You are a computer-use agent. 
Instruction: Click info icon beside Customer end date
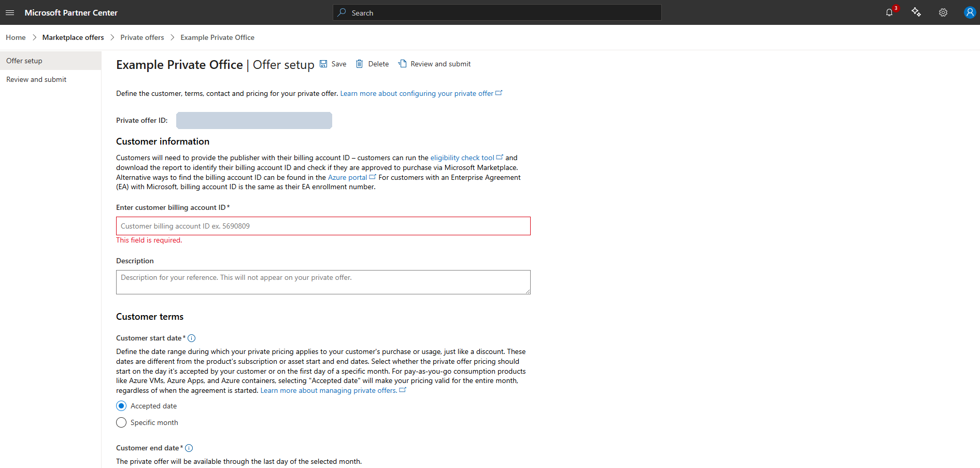click(x=189, y=448)
